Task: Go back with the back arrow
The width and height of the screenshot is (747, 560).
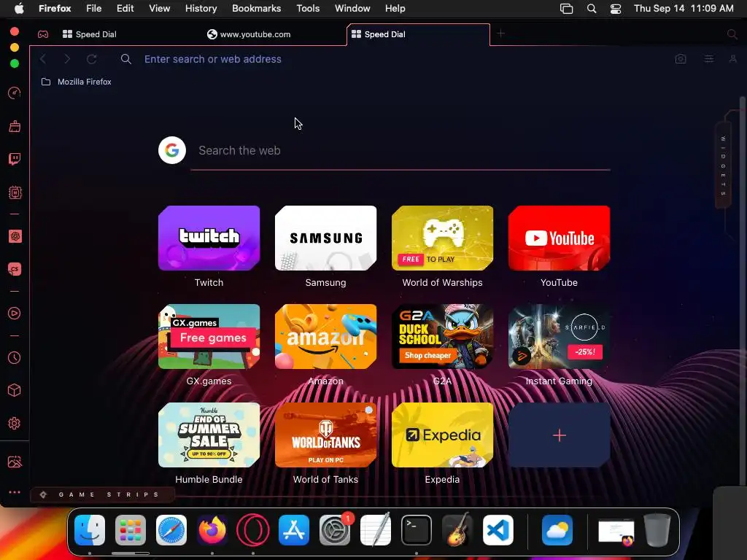Action: pos(43,59)
